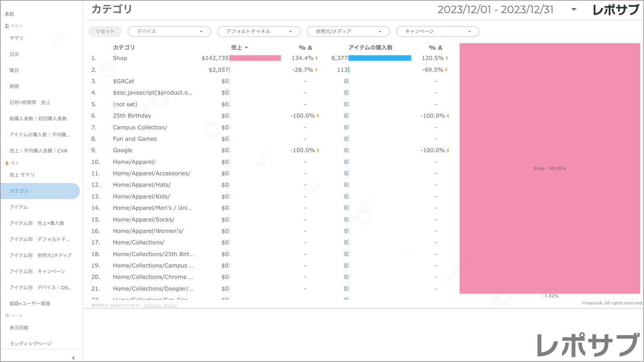Image resolution: width=644 pixels, height=362 pixels.
Task: Click the orange down arrow beside -28.7%
Action: click(316, 70)
